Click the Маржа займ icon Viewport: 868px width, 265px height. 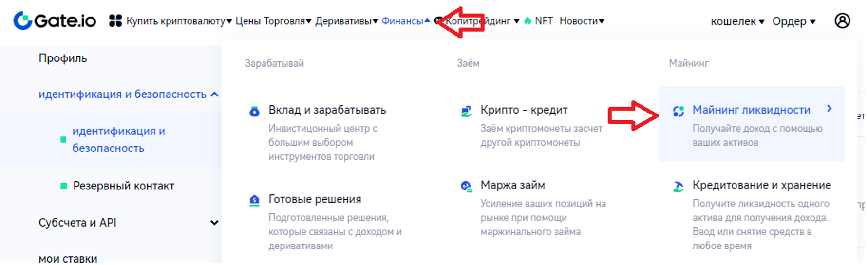pos(466,187)
